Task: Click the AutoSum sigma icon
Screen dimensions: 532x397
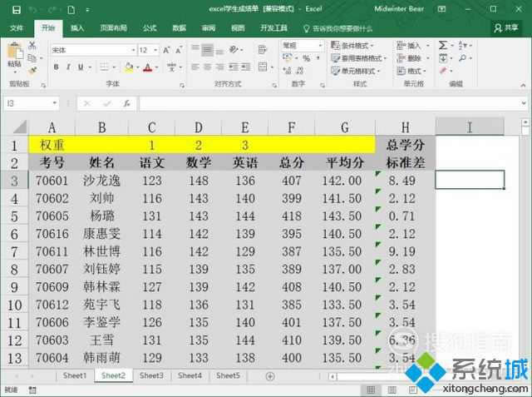Action: coord(443,45)
